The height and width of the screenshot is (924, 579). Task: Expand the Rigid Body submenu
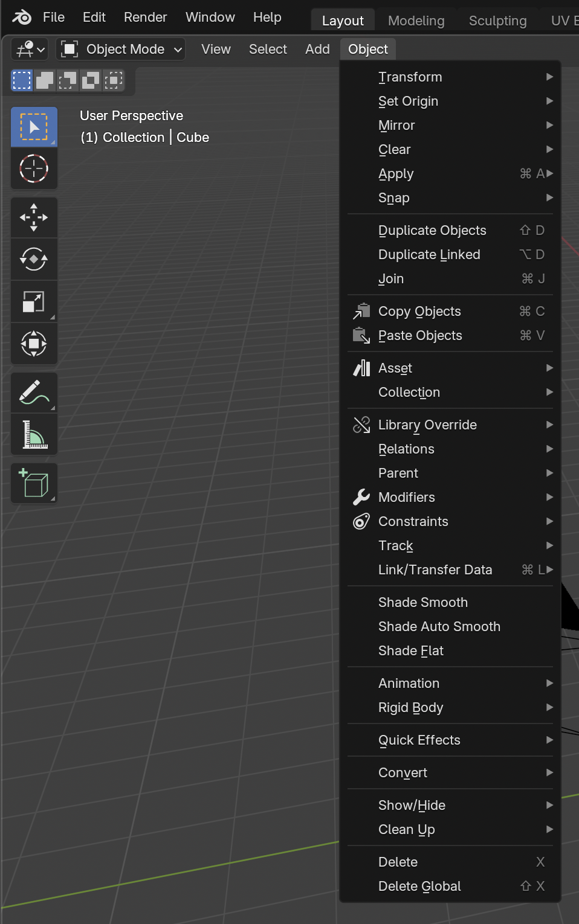(450, 707)
